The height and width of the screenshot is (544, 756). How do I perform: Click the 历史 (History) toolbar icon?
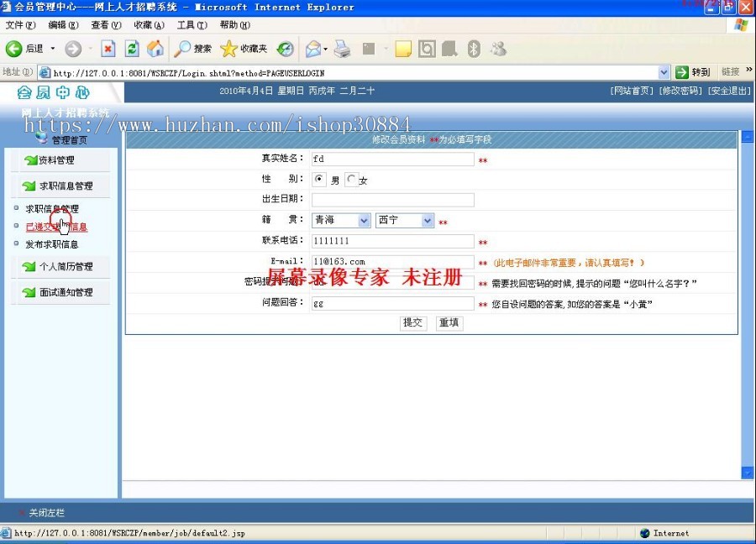(x=285, y=48)
